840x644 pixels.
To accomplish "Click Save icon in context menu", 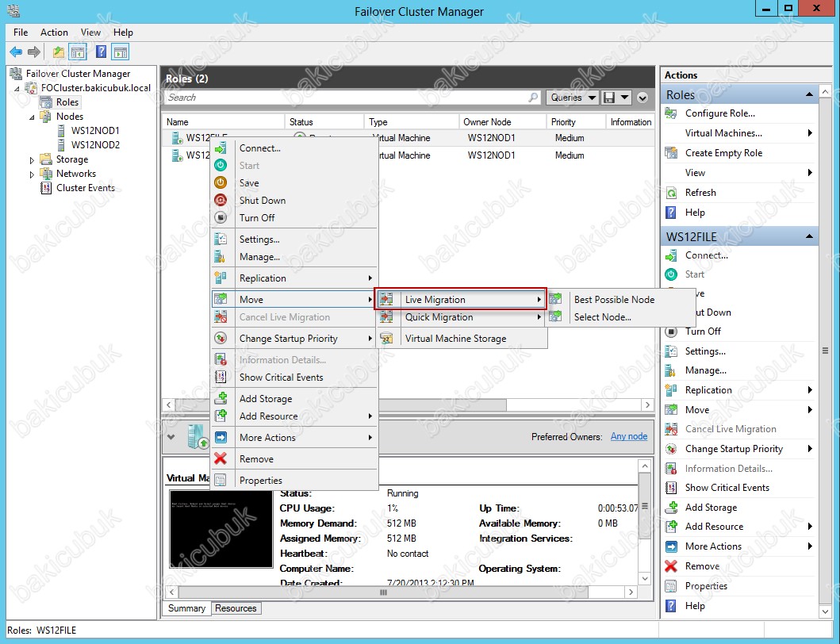I will click(221, 182).
